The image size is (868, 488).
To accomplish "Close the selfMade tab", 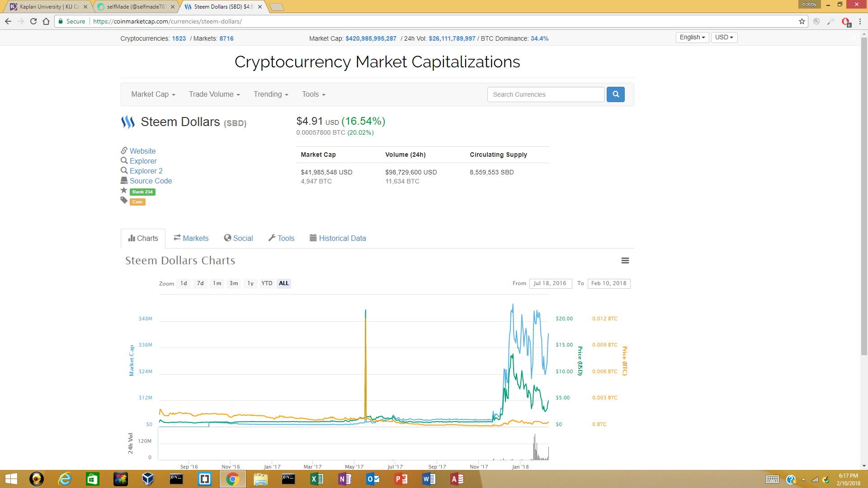I will point(173,7).
